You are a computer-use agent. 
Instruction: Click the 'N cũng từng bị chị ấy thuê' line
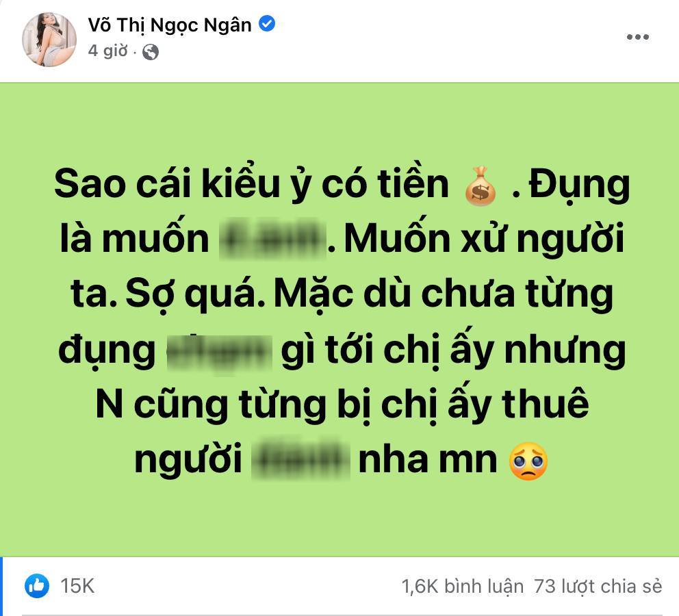(342, 405)
